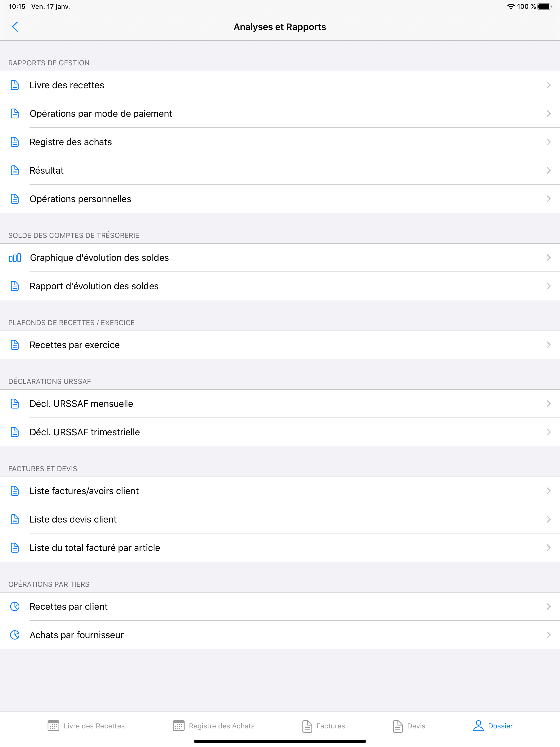Tap the Devis document icon in bottom bar
The width and height of the screenshot is (560, 747).
coord(398,725)
